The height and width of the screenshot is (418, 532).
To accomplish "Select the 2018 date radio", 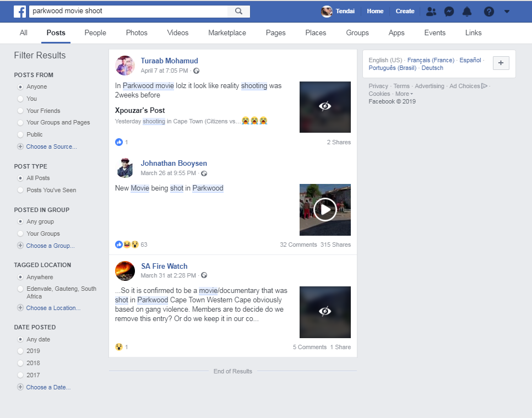I will coord(20,363).
